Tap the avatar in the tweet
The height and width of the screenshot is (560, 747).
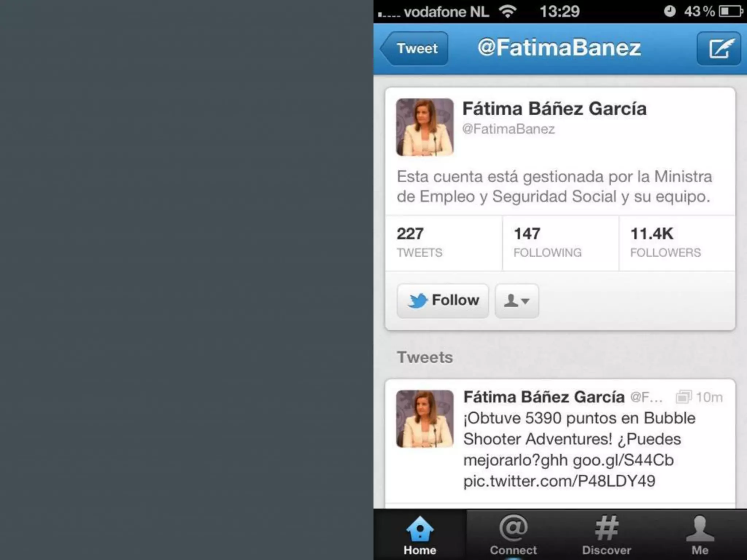[x=425, y=419]
